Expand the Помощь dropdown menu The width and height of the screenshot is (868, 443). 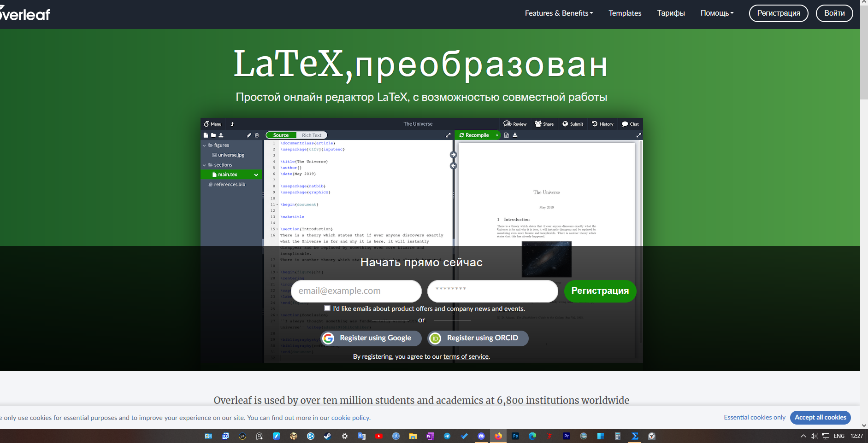point(717,13)
